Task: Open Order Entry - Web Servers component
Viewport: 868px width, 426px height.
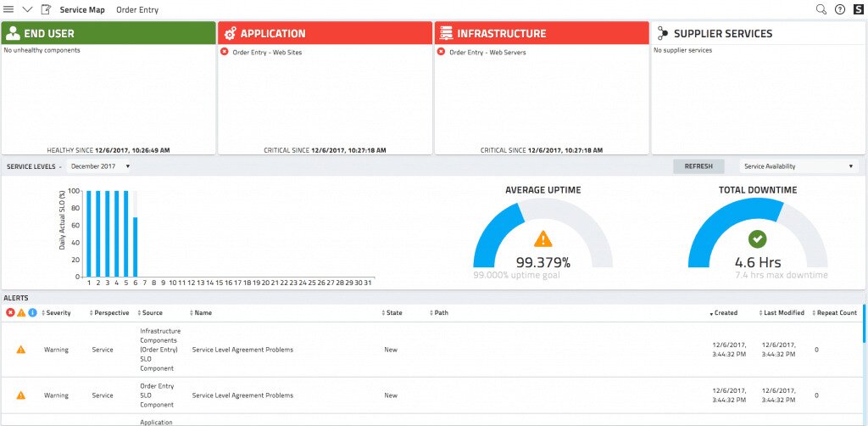Action: (x=487, y=53)
